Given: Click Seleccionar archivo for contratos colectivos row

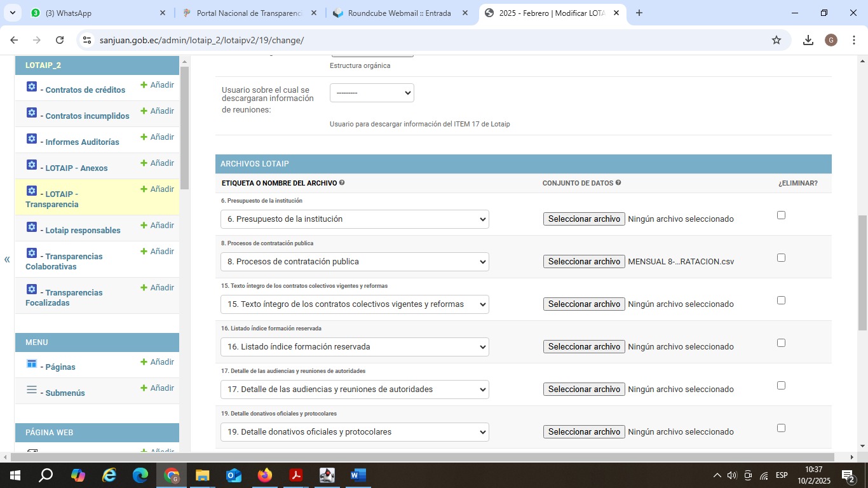Looking at the screenshot, I should pyautogui.click(x=584, y=304).
